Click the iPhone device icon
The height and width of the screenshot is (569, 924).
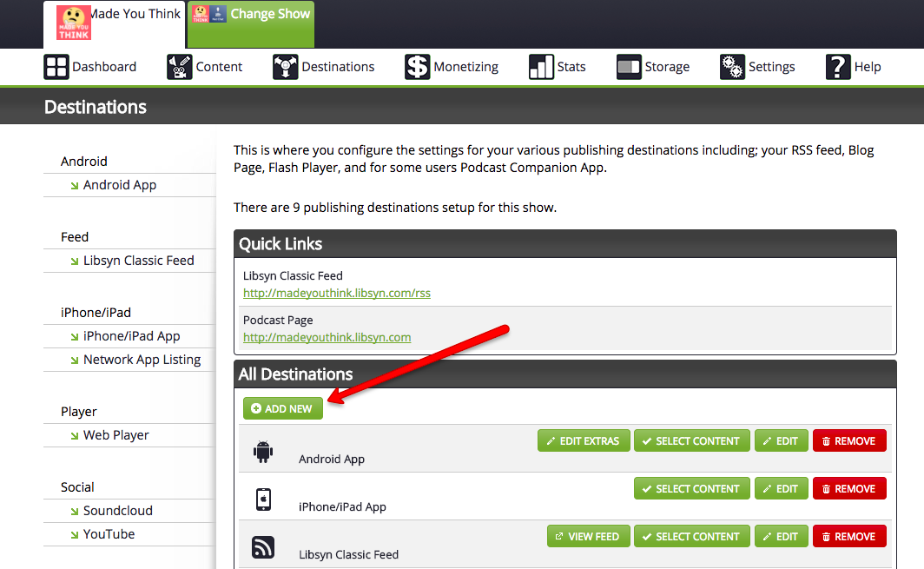263,500
